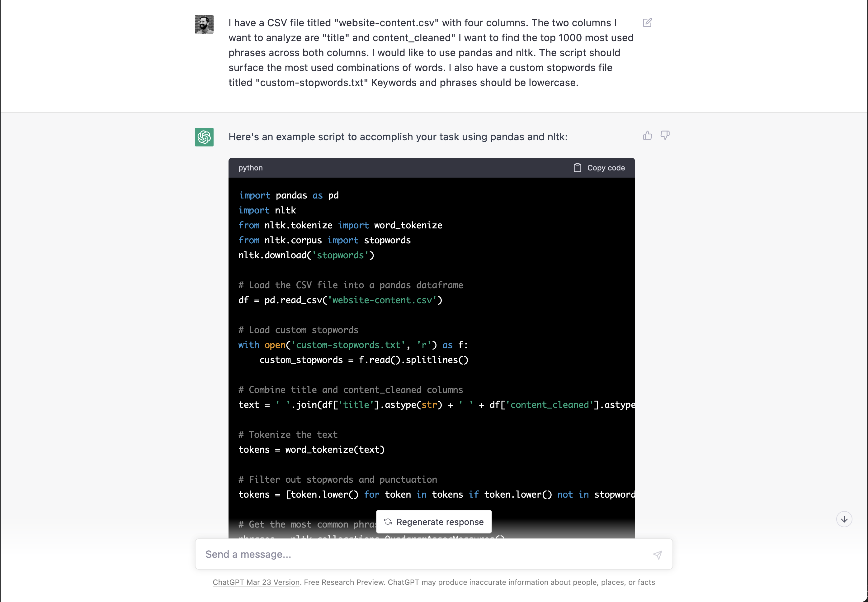Screen dimensions: 868x602
Task: Click the 'Load custom stopwords' comment line
Action: click(299, 330)
